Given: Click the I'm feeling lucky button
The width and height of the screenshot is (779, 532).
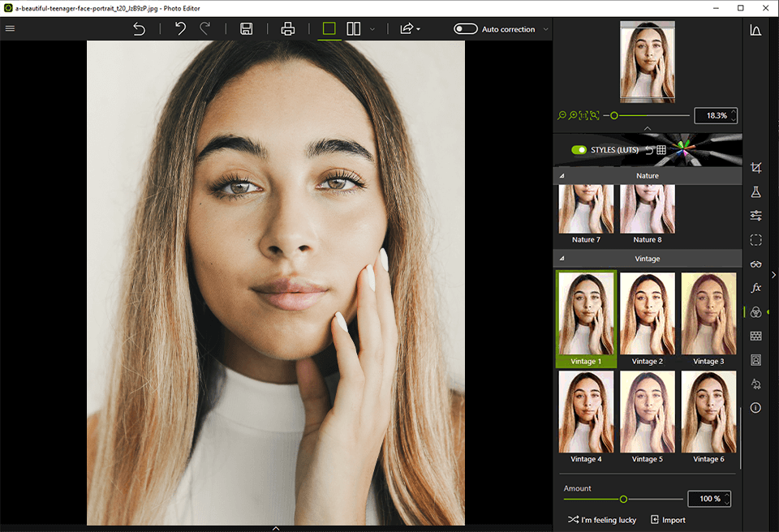Looking at the screenshot, I should pos(601,520).
